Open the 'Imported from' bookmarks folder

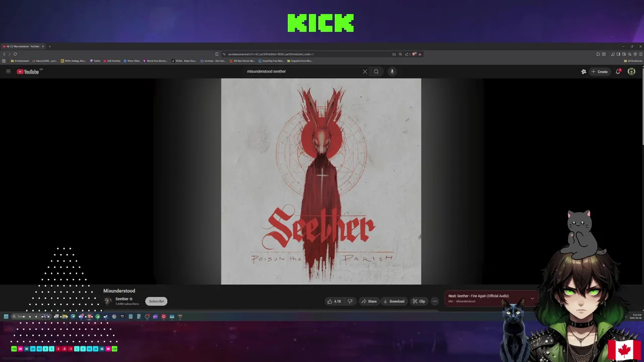(300, 61)
